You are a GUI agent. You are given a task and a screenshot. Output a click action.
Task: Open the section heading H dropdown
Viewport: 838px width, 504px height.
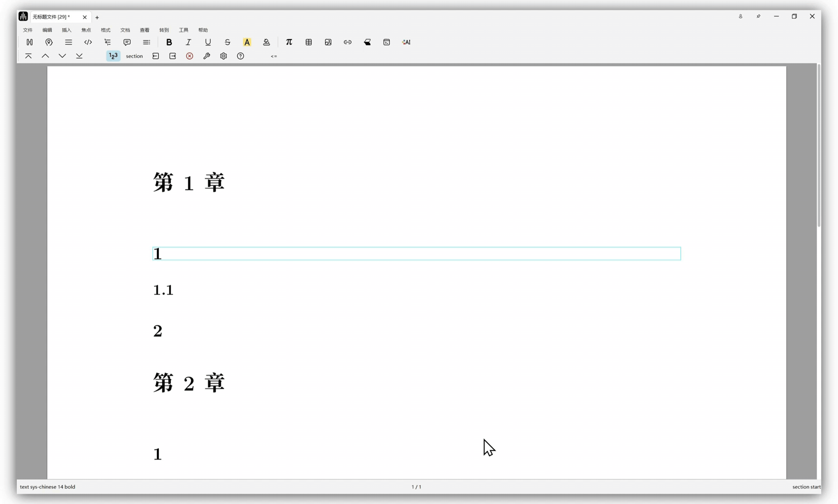tap(29, 42)
